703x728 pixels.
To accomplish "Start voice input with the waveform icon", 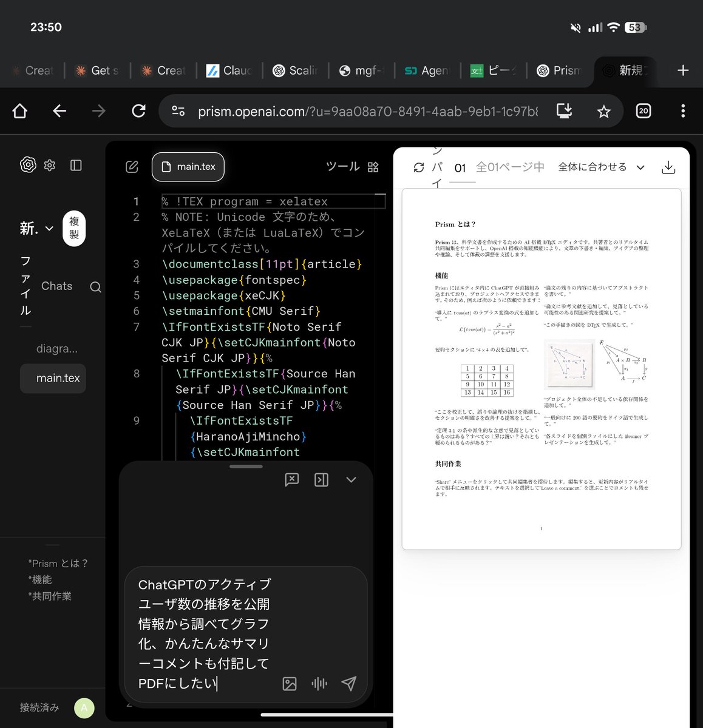I will 319,684.
